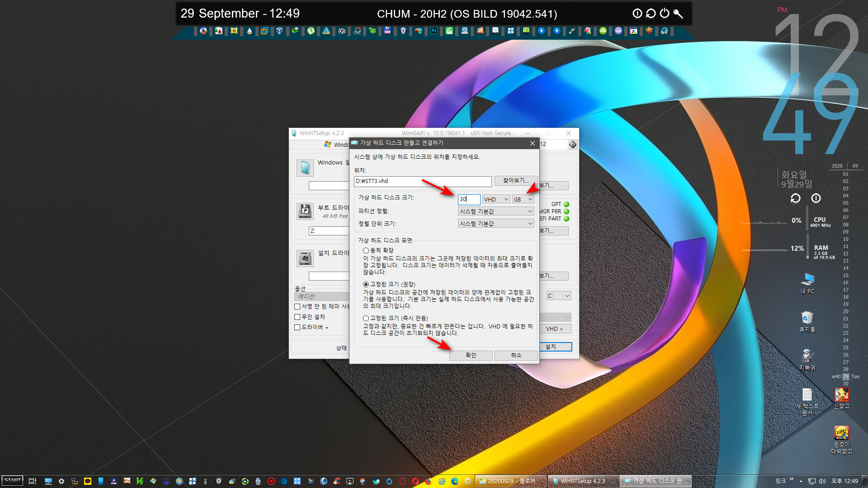Click the START button on taskbar

(13, 481)
